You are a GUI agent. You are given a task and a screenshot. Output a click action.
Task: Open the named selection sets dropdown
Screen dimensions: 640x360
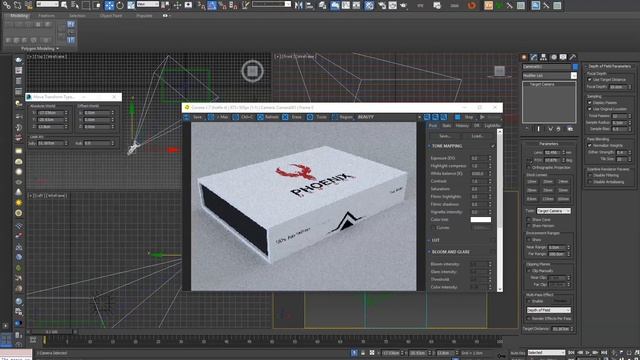click(x=271, y=4)
